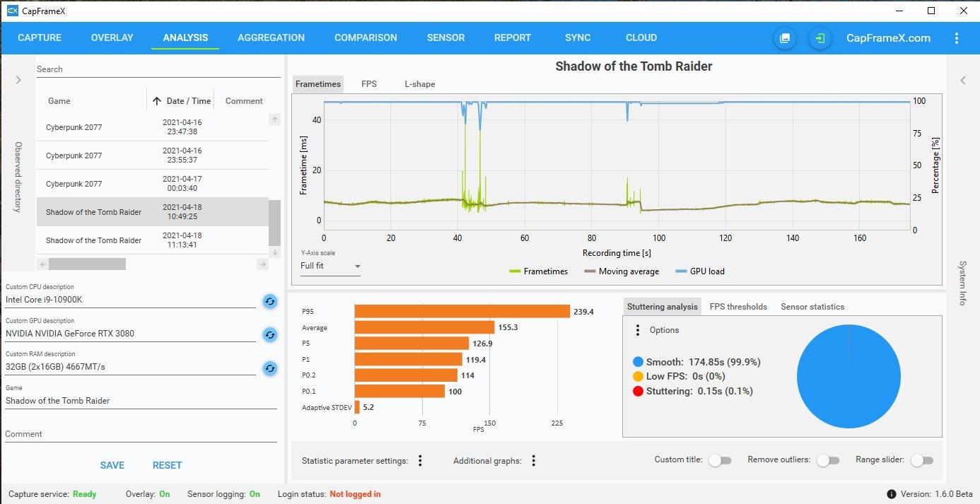This screenshot has width=980, height=504.
Task: Click the CapFrameX app logo
Action: click(12, 11)
